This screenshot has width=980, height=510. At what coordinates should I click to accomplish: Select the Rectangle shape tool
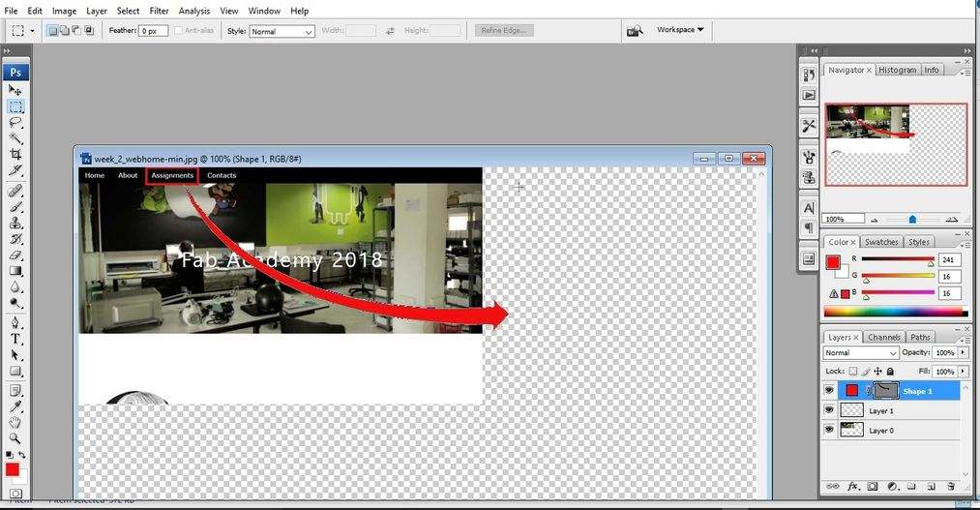pos(15,372)
